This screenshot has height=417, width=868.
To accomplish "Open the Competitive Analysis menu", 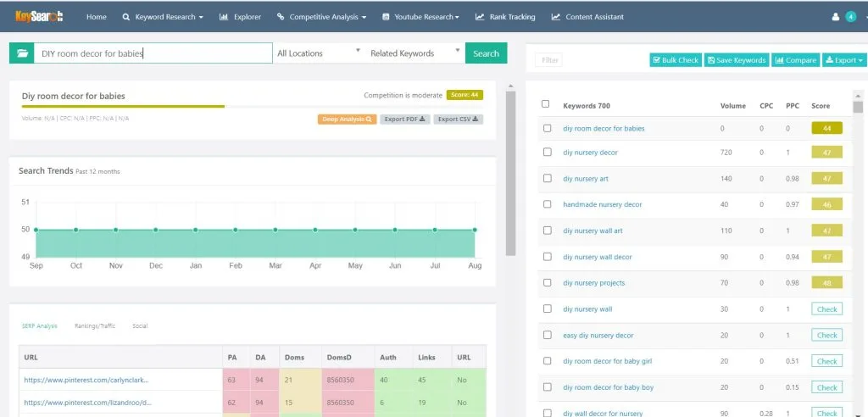I will (321, 17).
